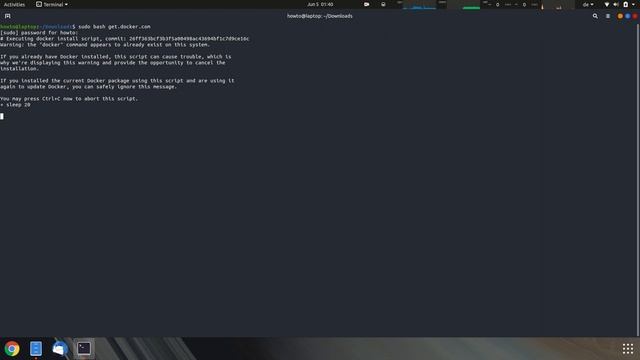Open the green memory usage graph

click(464, 4)
